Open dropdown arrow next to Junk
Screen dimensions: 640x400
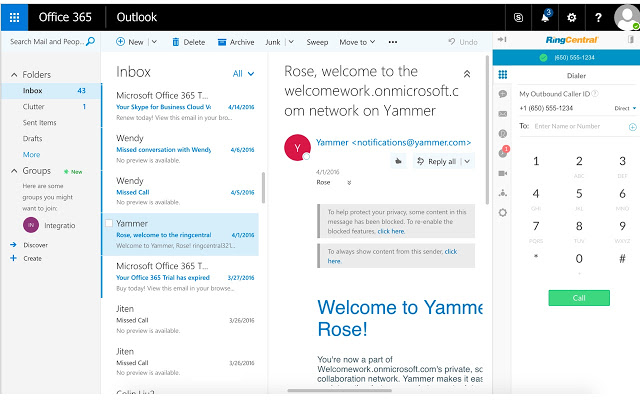(x=291, y=42)
